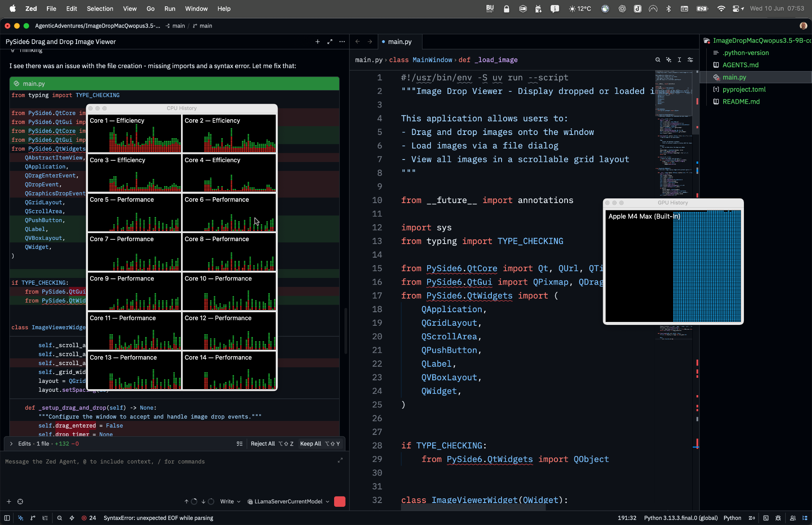This screenshot has height=525, width=812.
Task: Click the crosshair follow-agent icon
Action: 20,502
